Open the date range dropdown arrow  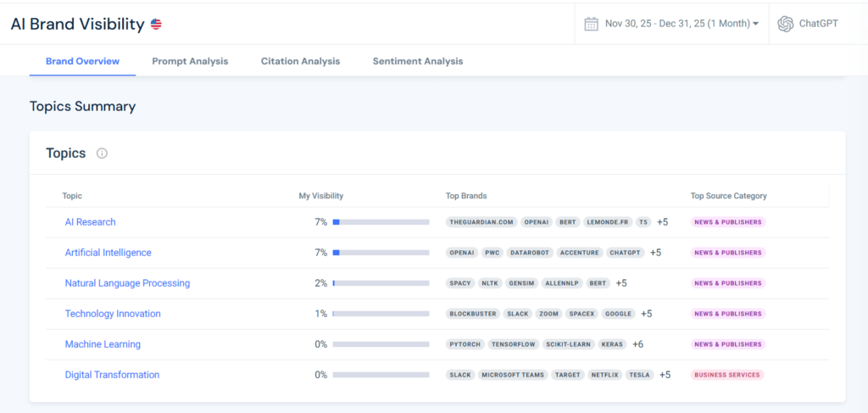[x=755, y=24]
